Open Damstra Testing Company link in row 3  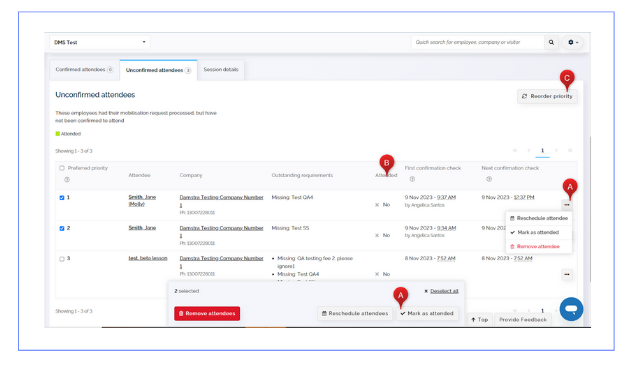pos(221,262)
